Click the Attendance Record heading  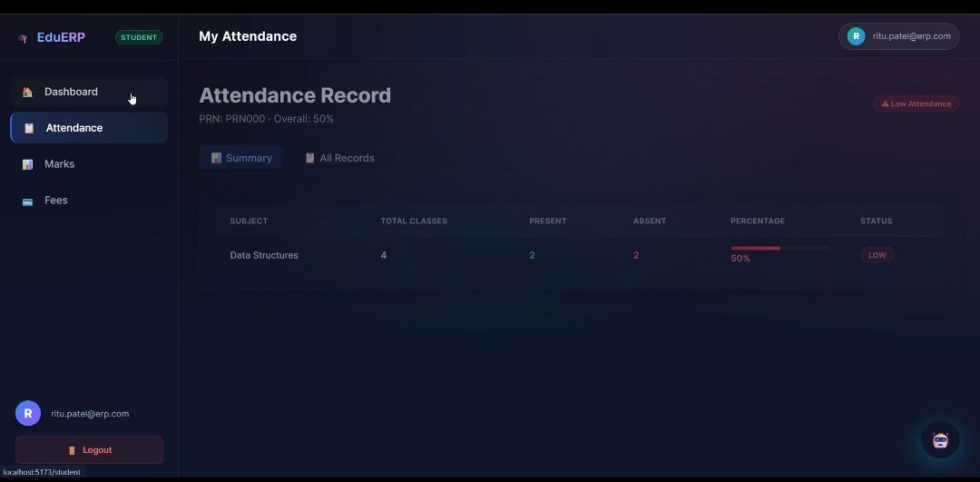tap(295, 95)
